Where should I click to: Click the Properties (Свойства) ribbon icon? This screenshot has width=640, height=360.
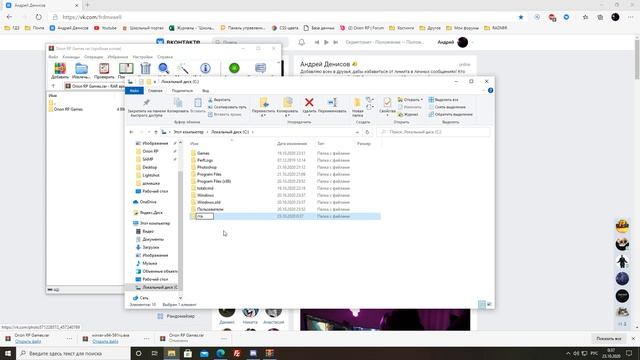click(x=387, y=107)
